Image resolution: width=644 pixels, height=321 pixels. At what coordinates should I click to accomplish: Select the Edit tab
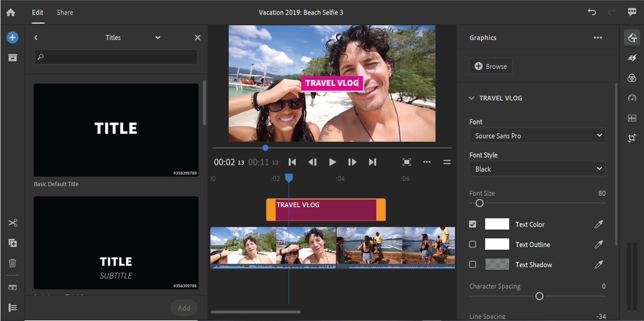(38, 12)
